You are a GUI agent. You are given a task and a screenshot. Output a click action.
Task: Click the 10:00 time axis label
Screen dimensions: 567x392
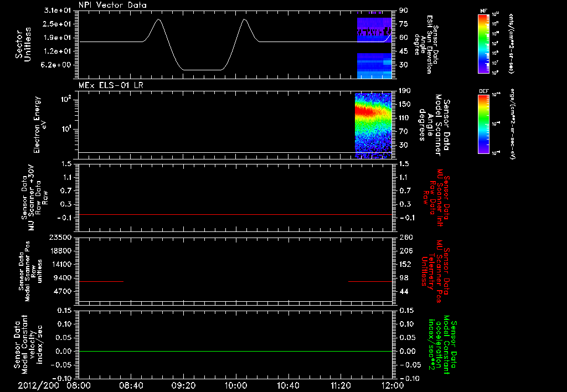[x=236, y=385]
